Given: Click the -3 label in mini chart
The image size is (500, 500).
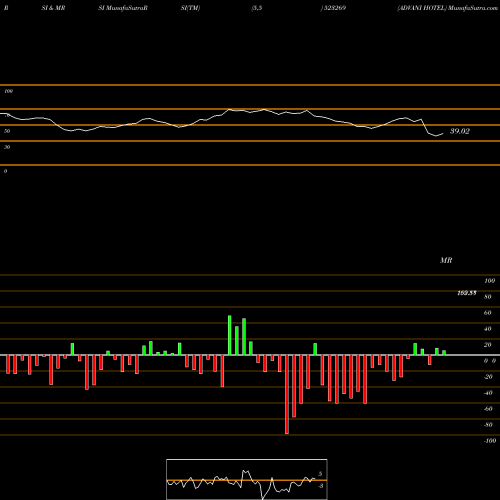Looking at the screenshot, I should [320, 486].
